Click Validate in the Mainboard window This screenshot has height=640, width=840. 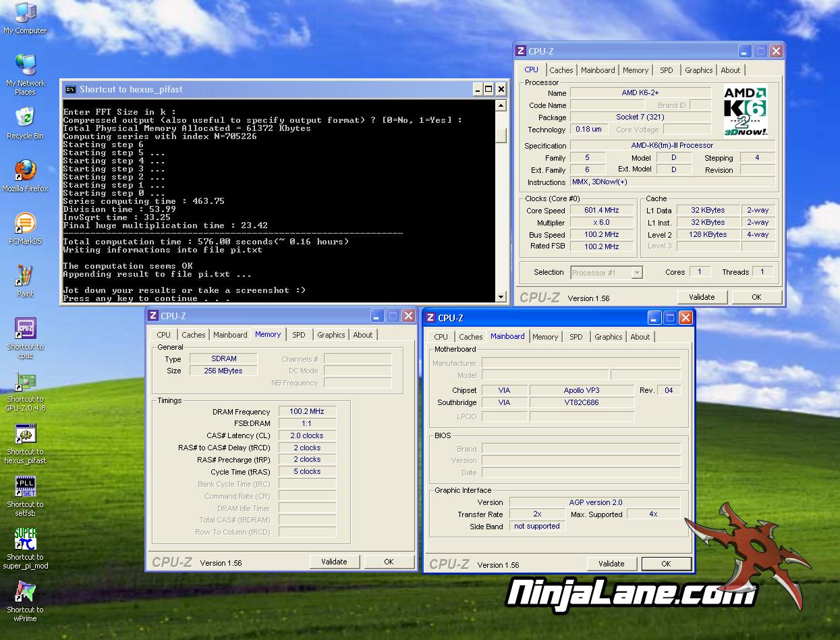pos(611,564)
